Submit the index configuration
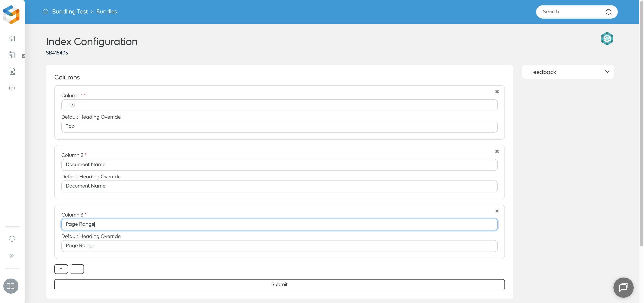Viewport: 644px width, 303px height. [x=279, y=285]
